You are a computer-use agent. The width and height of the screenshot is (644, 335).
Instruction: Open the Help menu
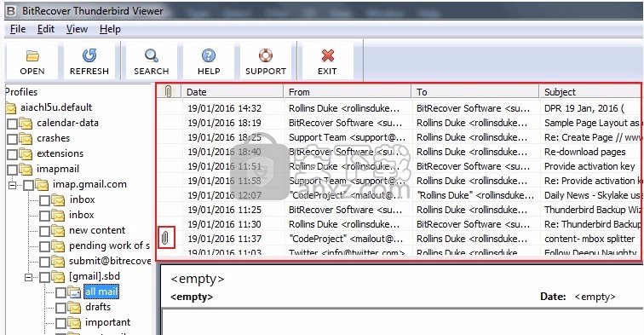click(110, 29)
